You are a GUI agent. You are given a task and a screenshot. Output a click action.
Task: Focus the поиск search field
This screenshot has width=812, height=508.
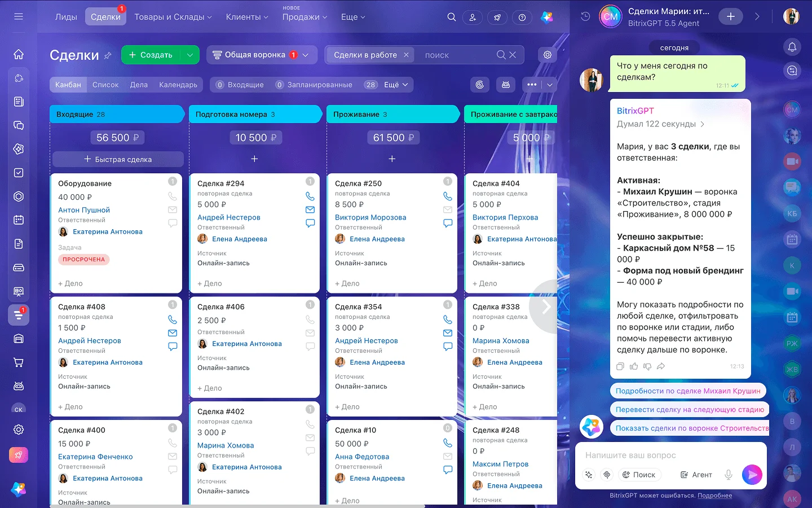tap(458, 55)
